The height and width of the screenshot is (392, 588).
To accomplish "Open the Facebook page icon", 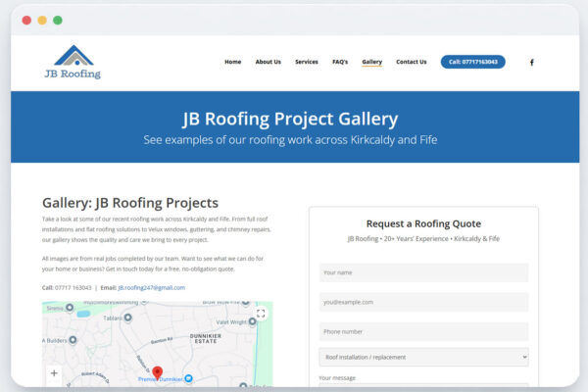I will tap(532, 62).
